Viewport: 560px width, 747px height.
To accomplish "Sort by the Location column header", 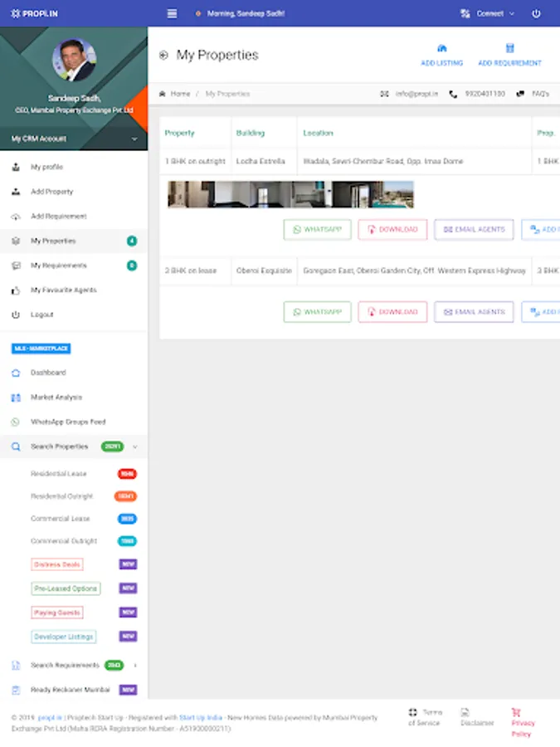I will coord(318,133).
